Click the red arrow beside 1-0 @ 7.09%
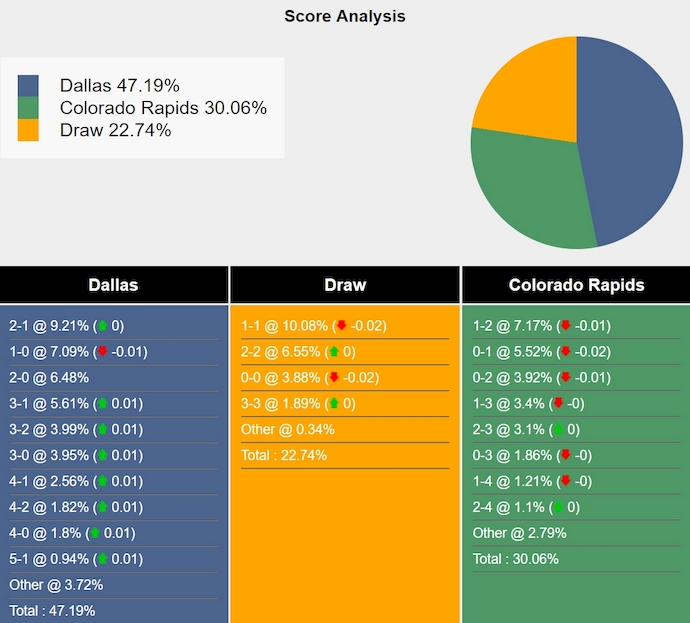 (101, 352)
